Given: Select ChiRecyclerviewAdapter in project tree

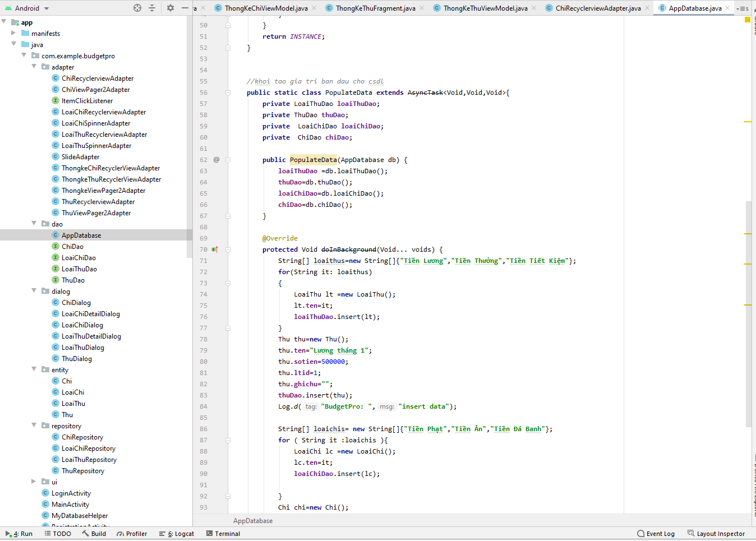Looking at the screenshot, I should click(x=98, y=78).
